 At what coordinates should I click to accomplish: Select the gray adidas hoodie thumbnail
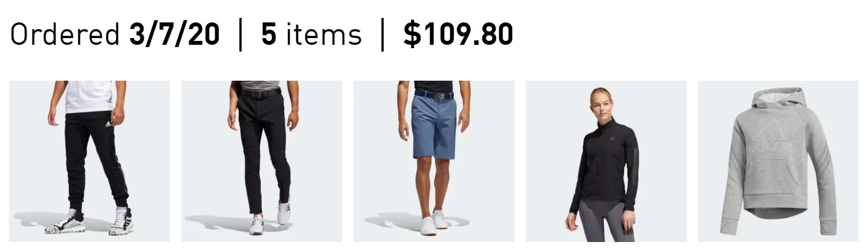[779, 161]
